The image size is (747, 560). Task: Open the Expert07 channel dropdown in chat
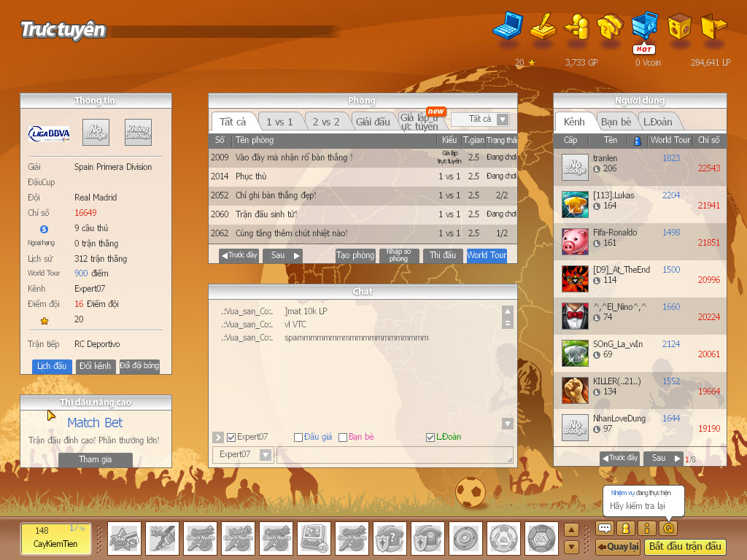point(242,454)
